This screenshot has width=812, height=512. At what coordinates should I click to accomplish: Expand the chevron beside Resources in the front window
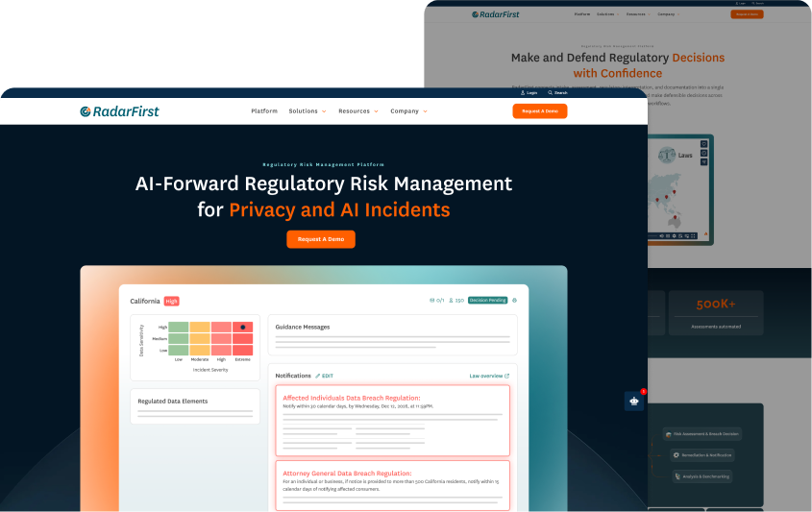[x=376, y=111]
